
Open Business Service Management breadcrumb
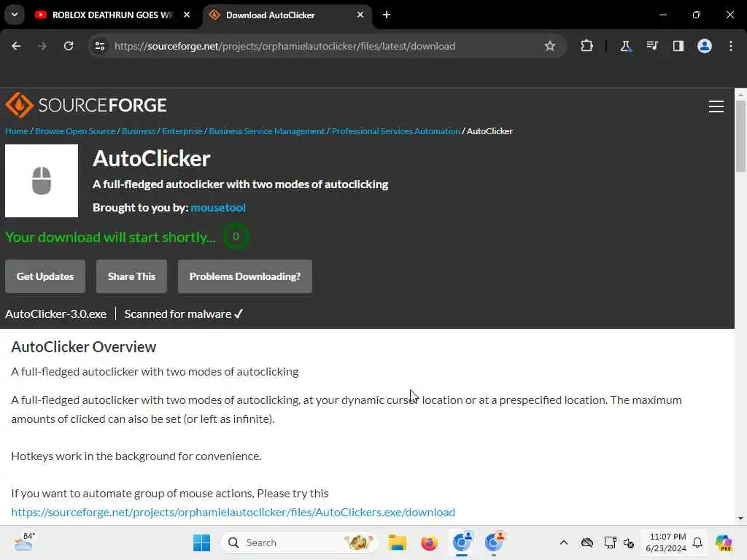pyautogui.click(x=267, y=131)
